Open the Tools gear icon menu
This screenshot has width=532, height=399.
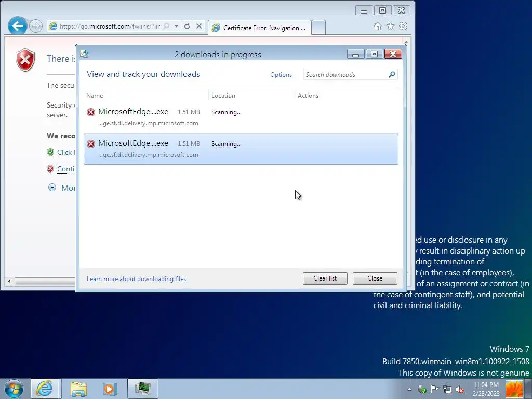[403, 26]
